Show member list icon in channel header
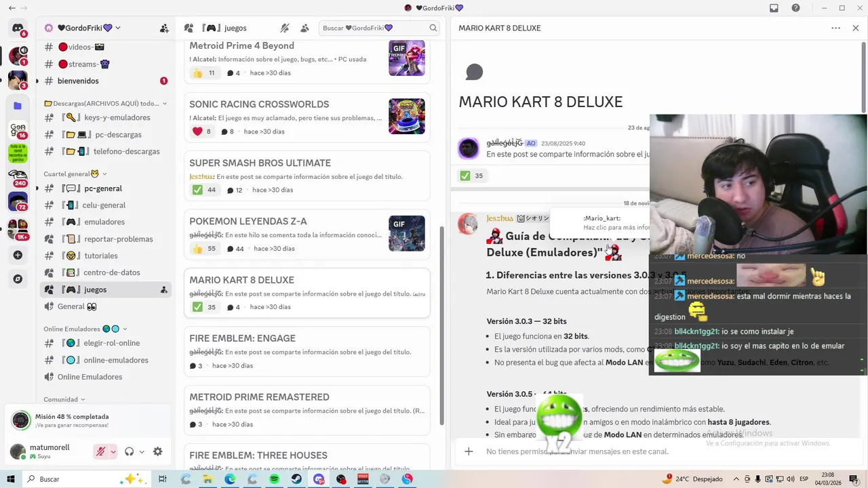868x488 pixels. [x=305, y=28]
